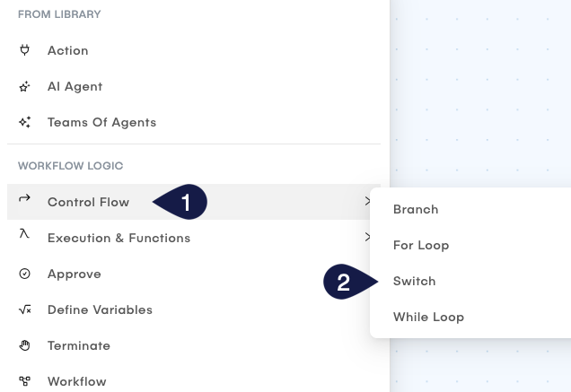Click the Execution & Functions lambda icon
The height and width of the screenshot is (392, 571).
point(25,234)
